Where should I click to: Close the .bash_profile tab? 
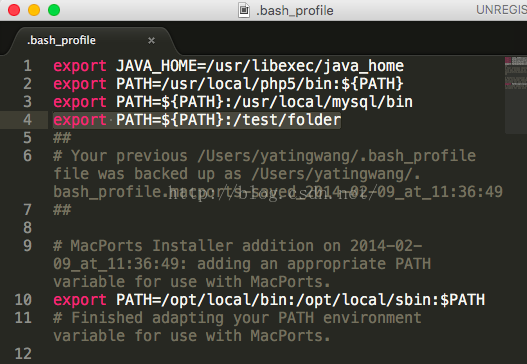152,41
